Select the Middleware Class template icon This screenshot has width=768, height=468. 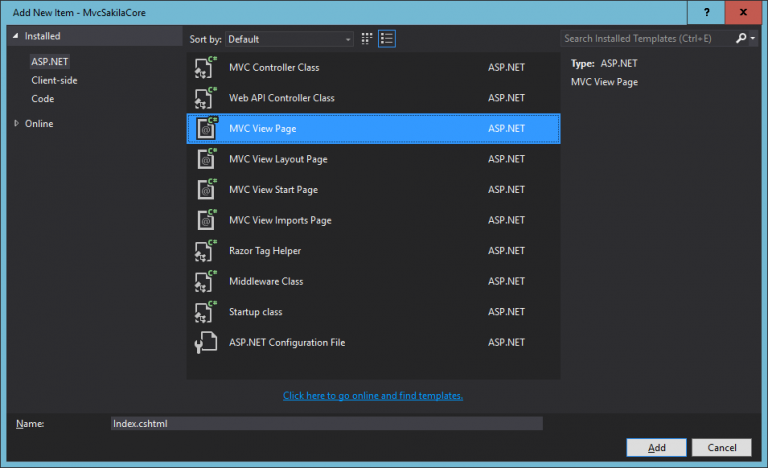coord(205,282)
